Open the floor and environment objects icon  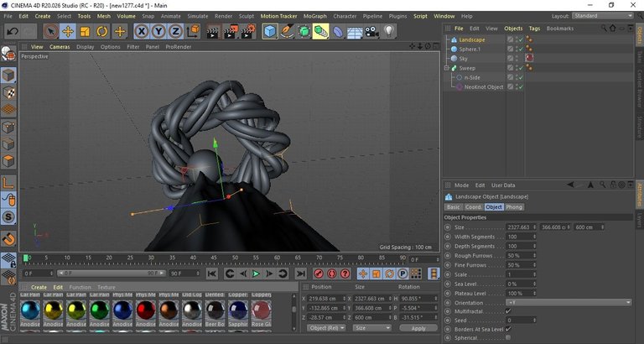click(355, 31)
